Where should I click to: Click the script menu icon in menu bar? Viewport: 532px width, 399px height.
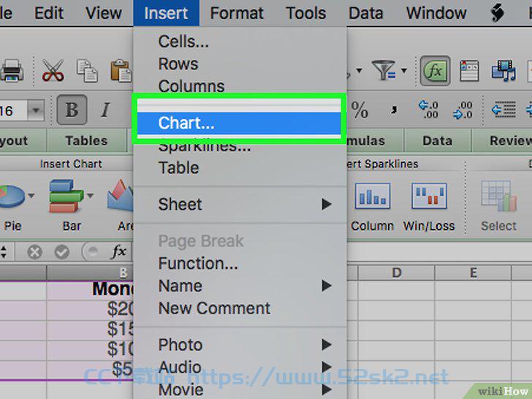point(497,13)
